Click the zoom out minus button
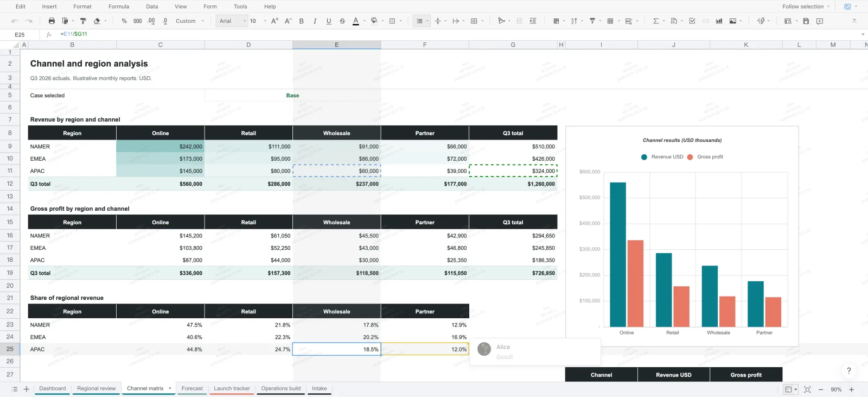The image size is (868, 397). (821, 389)
